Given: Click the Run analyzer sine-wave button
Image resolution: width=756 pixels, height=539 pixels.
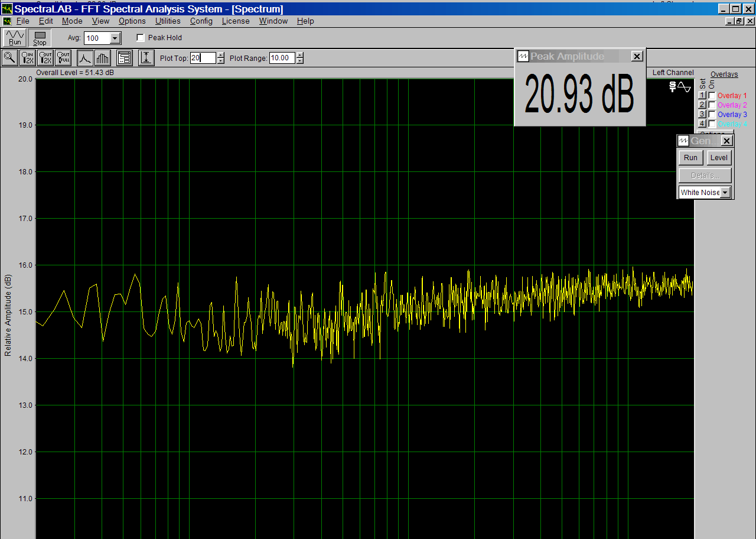Looking at the screenshot, I should point(15,38).
